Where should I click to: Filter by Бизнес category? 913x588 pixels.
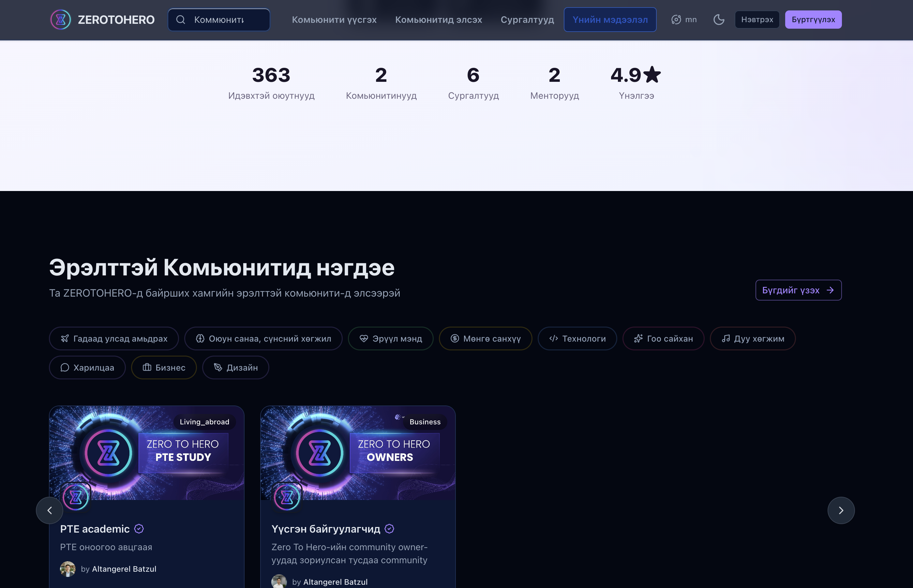tap(164, 367)
